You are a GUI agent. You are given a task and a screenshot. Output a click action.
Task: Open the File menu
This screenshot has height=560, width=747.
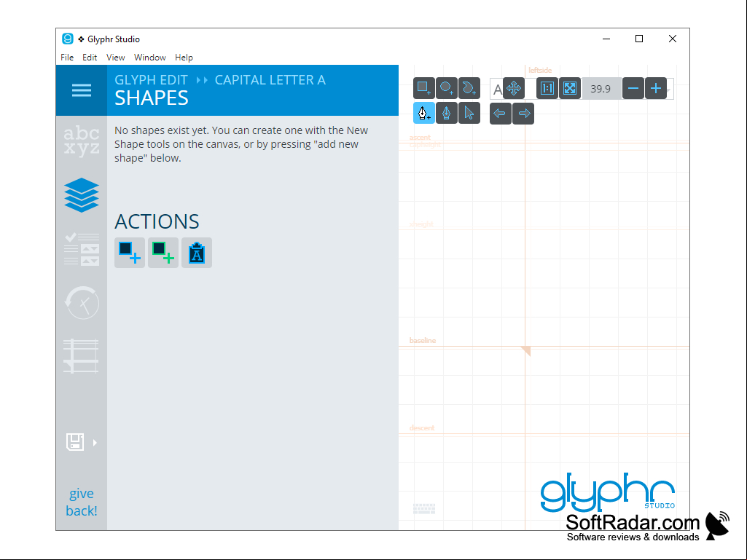67,57
